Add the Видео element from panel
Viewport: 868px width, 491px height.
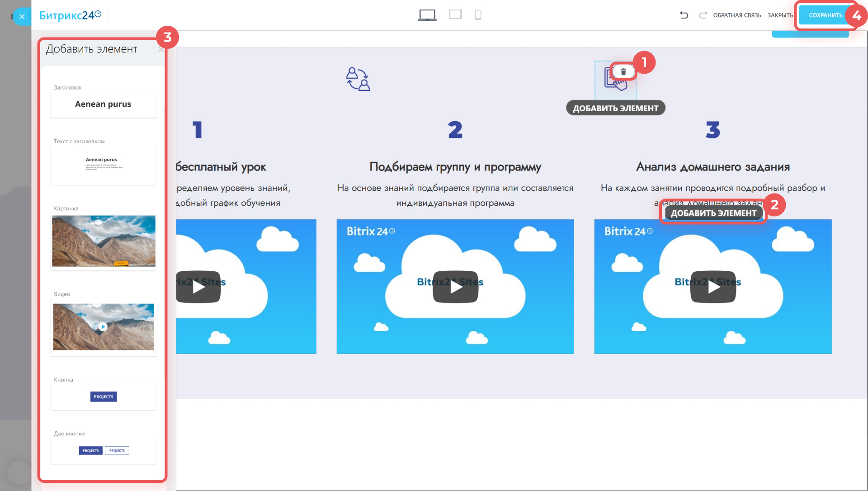[x=104, y=326]
